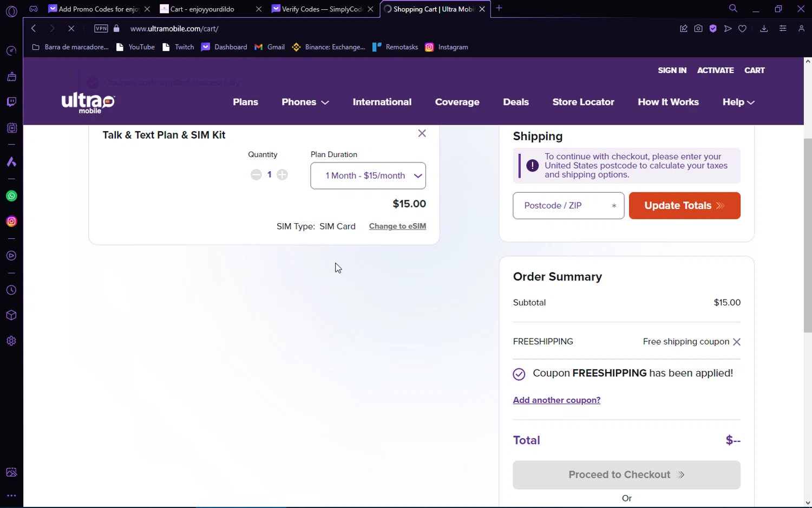812x508 pixels.
Task: Click the Update Totals button
Action: pyautogui.click(x=684, y=206)
